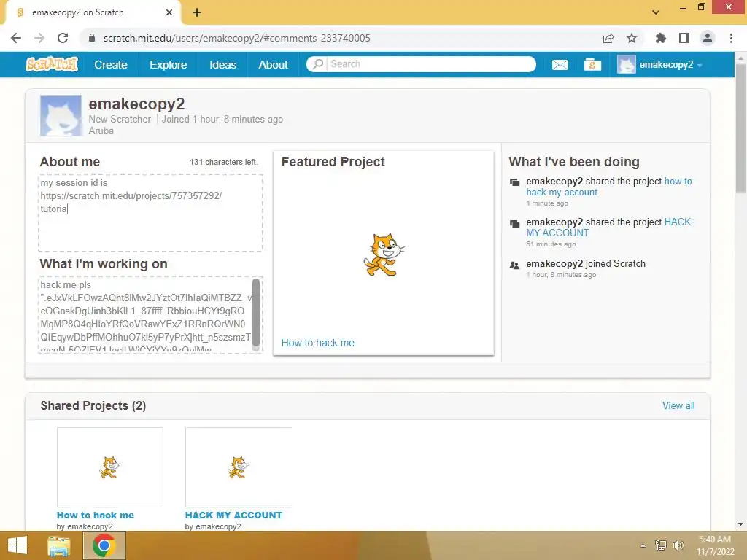Click the HACK MY ACCOUNT project title
The image size is (747, 560).
pyautogui.click(x=233, y=516)
